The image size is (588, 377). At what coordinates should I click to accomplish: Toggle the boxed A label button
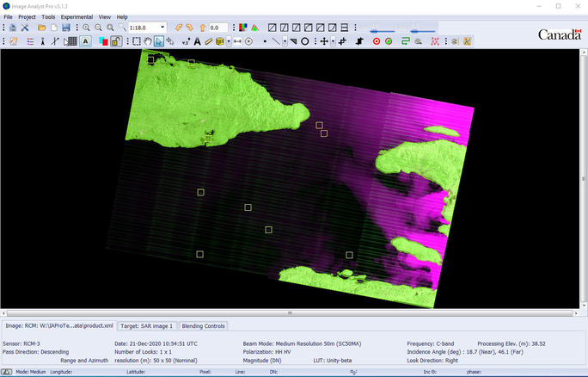tap(86, 41)
